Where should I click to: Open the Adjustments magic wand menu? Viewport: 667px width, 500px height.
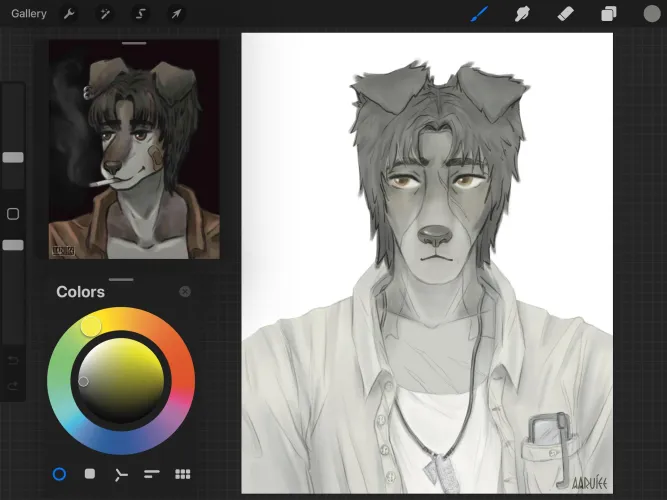pos(105,14)
